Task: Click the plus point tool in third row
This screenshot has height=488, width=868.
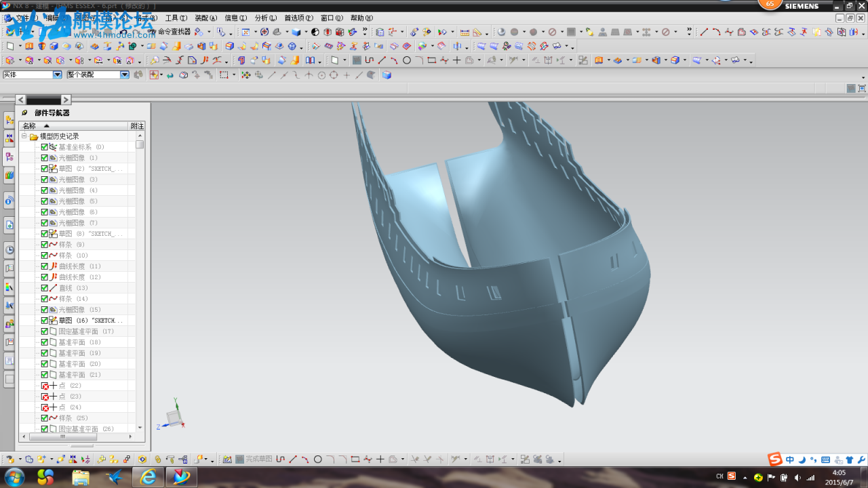Action: [x=457, y=60]
